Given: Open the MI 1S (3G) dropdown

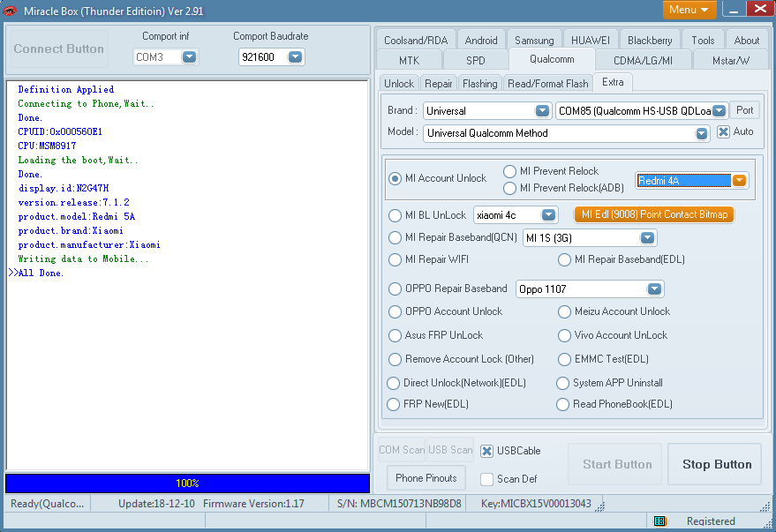Looking at the screenshot, I should pyautogui.click(x=647, y=238).
